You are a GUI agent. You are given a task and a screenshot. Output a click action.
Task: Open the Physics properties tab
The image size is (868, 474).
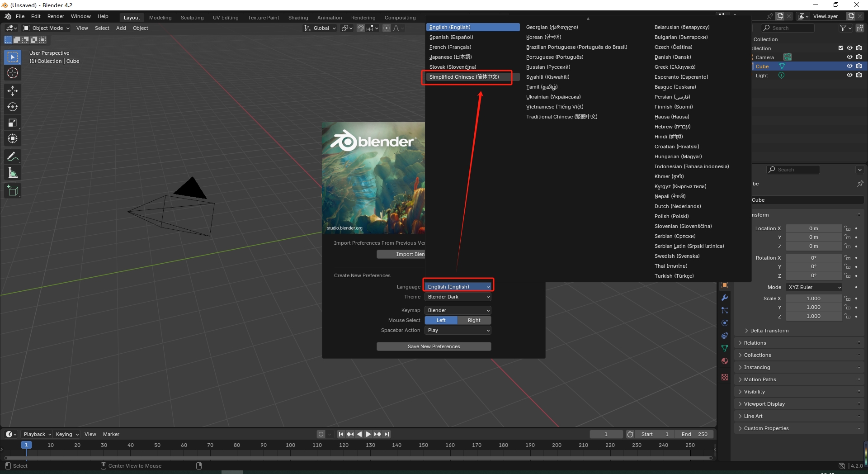pos(724,323)
